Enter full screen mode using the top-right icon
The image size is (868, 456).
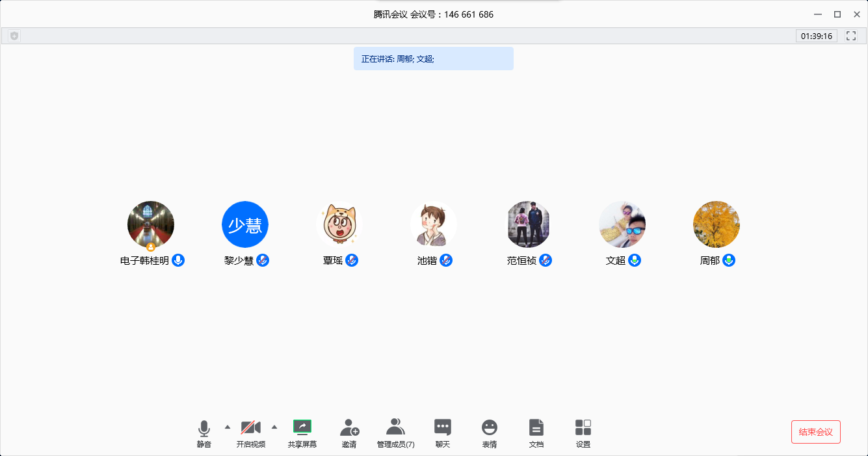851,36
